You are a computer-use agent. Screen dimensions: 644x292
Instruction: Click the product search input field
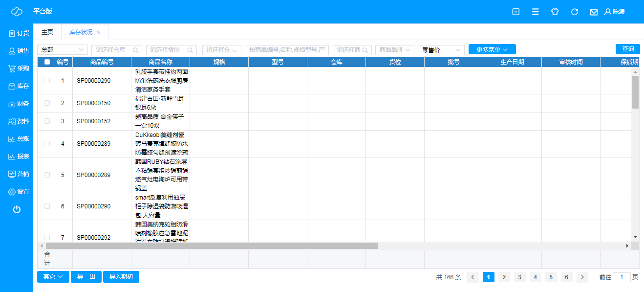point(287,50)
